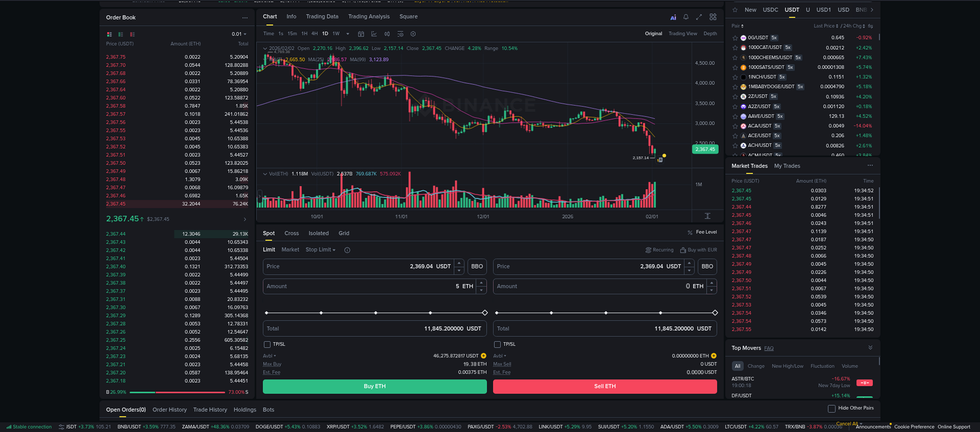Click the go-to-date calendar icon

[361, 34]
